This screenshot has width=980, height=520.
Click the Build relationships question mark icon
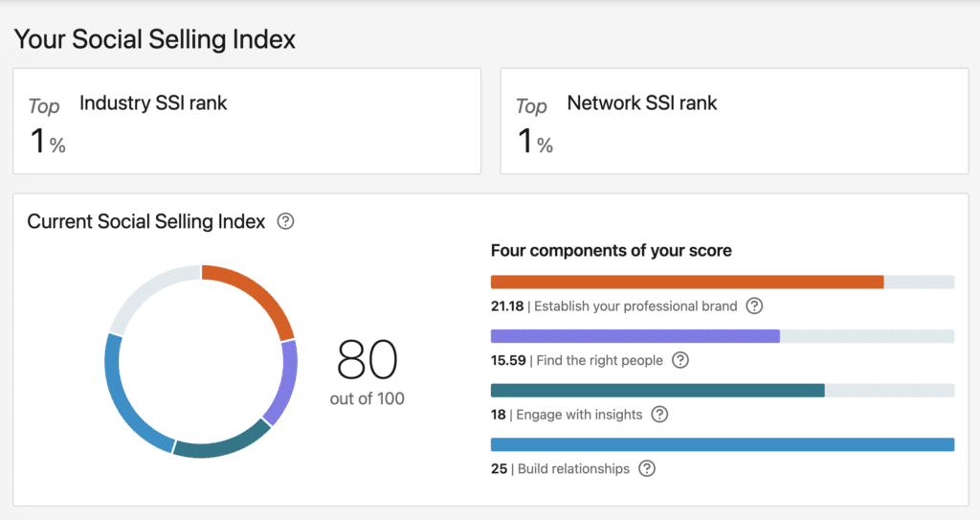647,468
